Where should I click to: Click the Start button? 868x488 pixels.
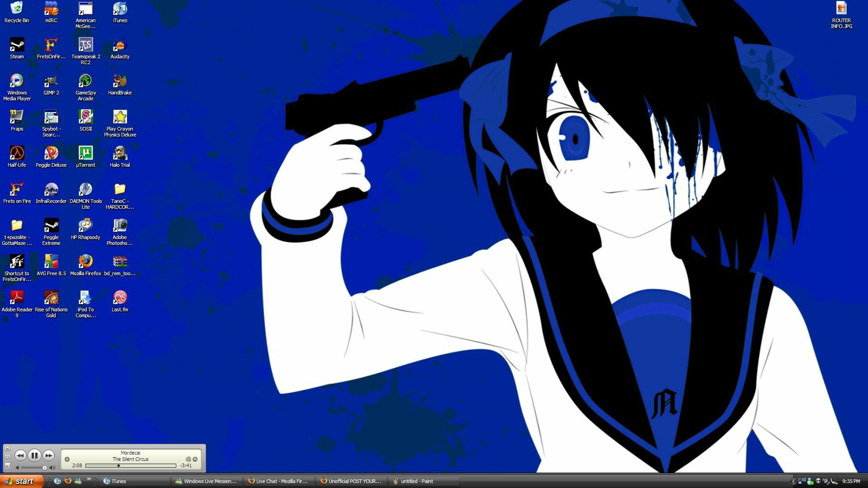coord(21,481)
